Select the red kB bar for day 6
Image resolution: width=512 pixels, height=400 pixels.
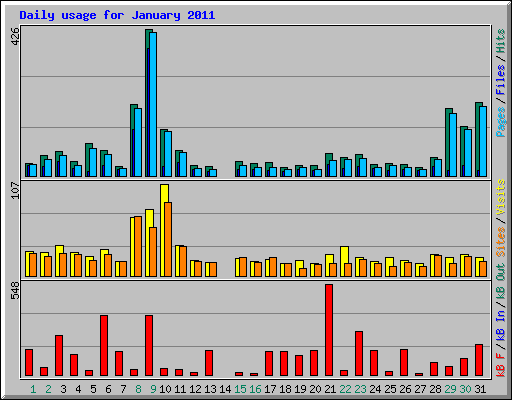(x=104, y=346)
